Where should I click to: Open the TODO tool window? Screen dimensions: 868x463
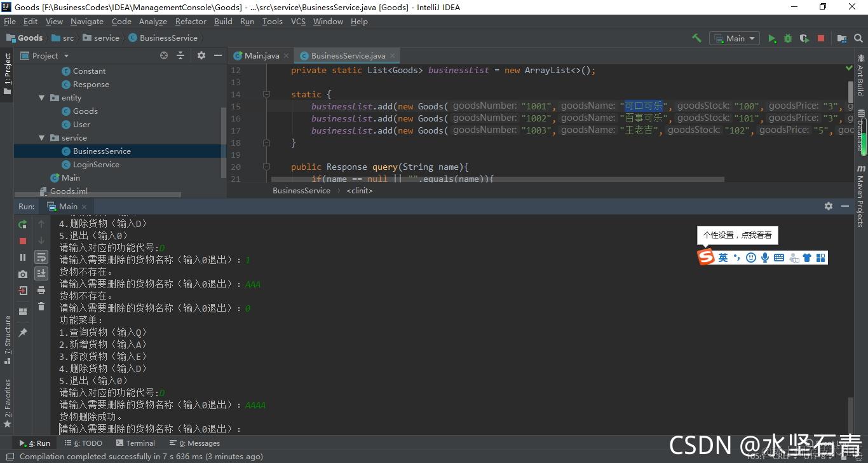83,443
